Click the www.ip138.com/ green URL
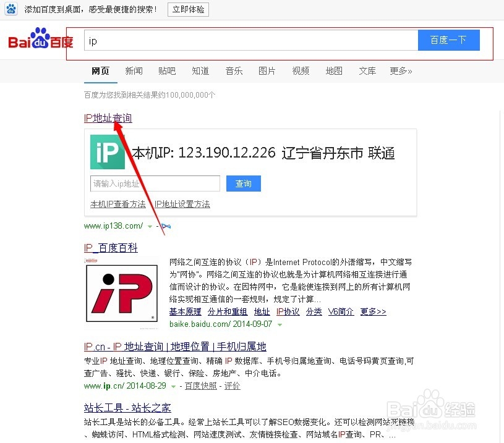 coord(113,226)
